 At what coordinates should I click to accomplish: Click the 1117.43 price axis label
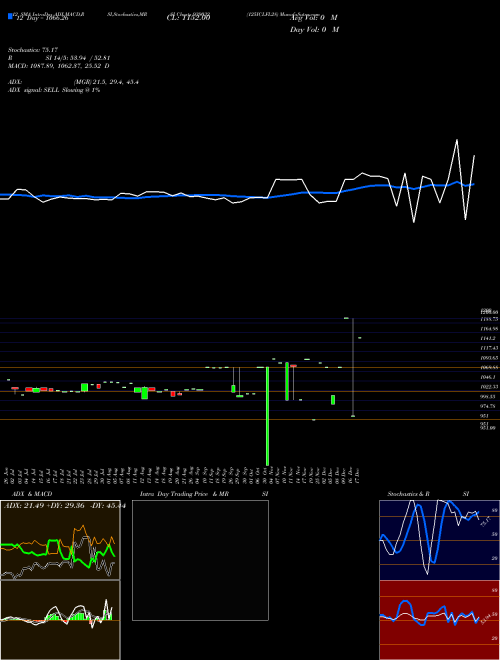(489, 348)
